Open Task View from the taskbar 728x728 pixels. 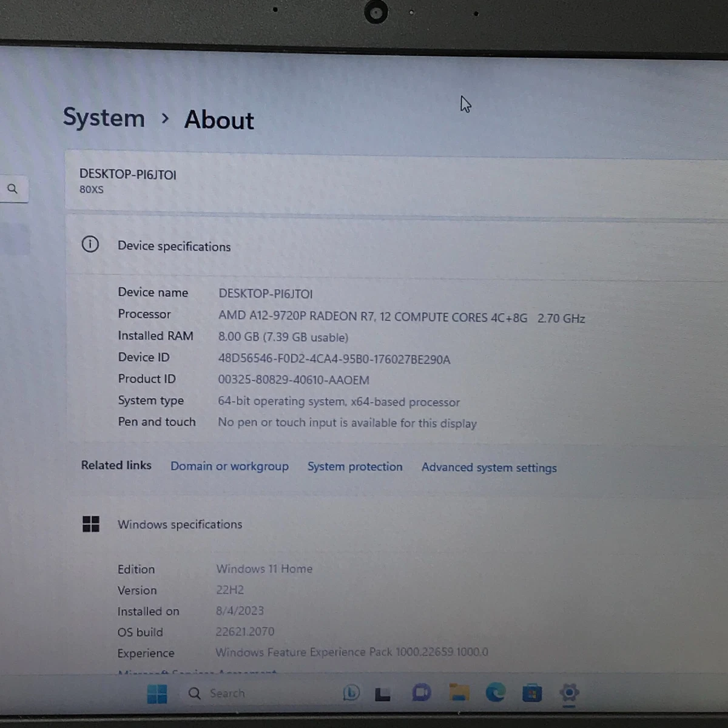pyautogui.click(x=382, y=694)
